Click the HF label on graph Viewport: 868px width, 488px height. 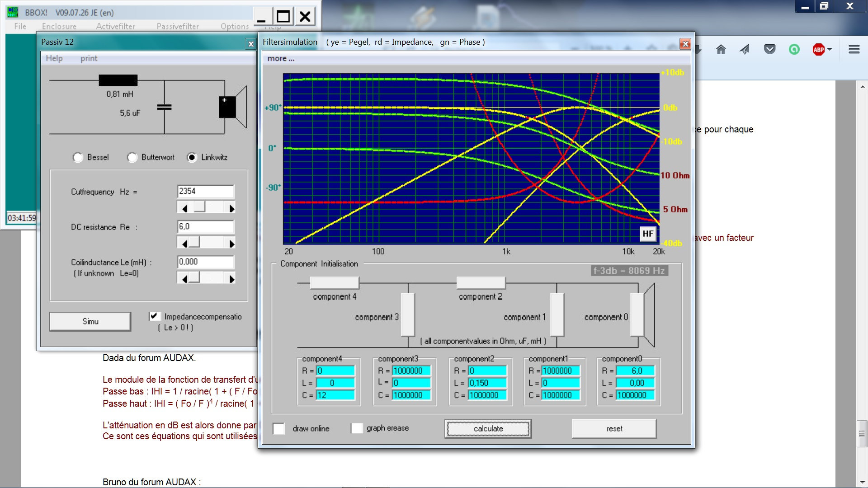click(x=648, y=234)
